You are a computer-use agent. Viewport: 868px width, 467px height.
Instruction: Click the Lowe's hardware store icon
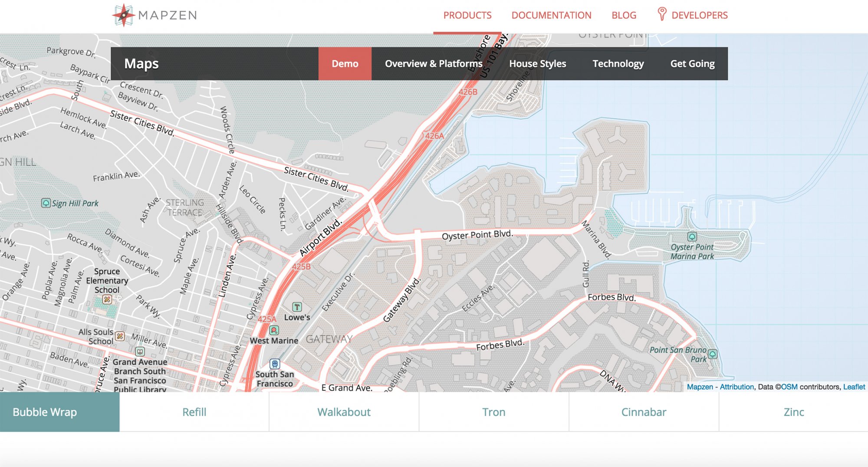(297, 307)
